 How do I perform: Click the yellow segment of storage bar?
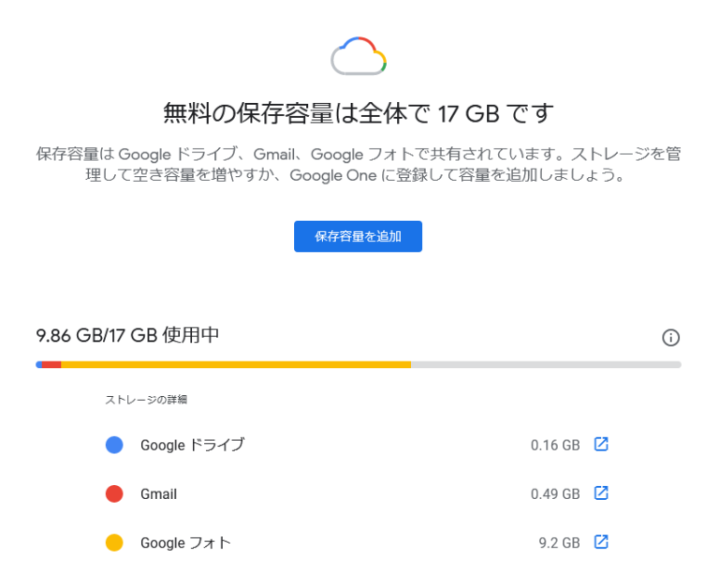(x=234, y=364)
